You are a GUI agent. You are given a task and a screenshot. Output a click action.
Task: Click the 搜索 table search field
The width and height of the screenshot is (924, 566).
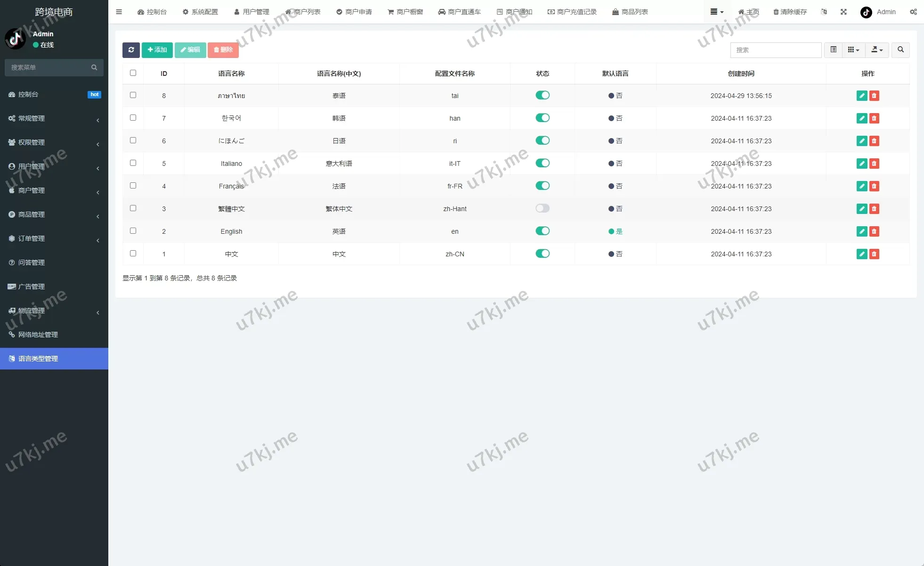775,50
